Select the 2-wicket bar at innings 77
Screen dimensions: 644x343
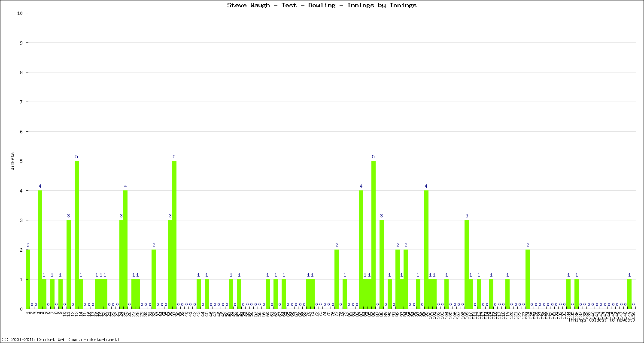pos(337,279)
